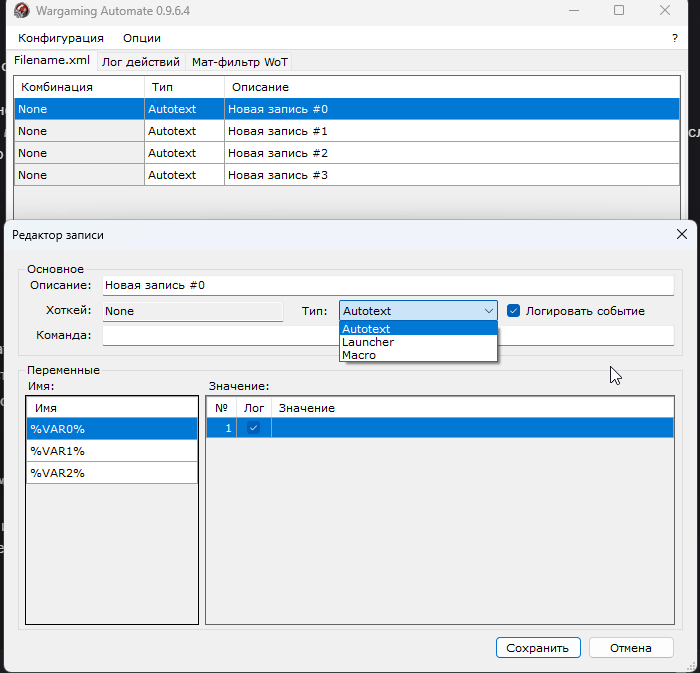The width and height of the screenshot is (700, 673).
Task: Select the row Новая запись #3
Action: 347,175
